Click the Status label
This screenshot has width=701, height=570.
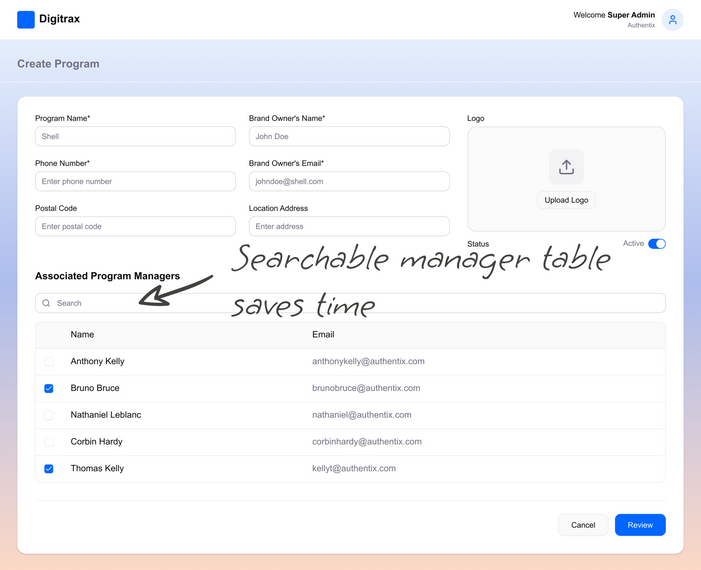coord(478,244)
